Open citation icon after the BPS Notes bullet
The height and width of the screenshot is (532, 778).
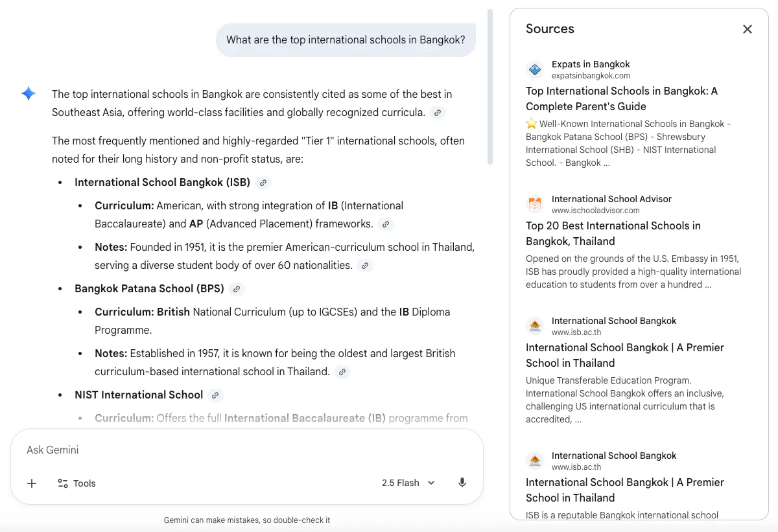(342, 372)
